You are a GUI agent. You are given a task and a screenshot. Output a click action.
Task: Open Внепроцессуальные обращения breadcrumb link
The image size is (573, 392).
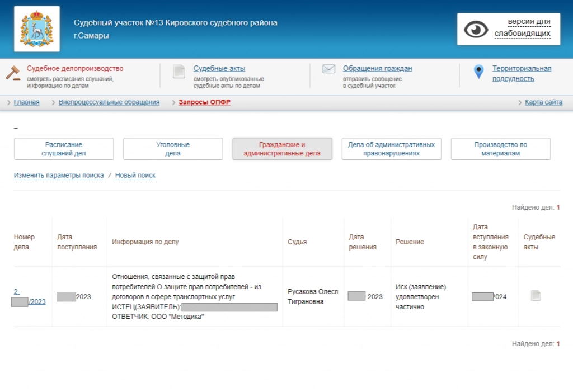(x=109, y=102)
